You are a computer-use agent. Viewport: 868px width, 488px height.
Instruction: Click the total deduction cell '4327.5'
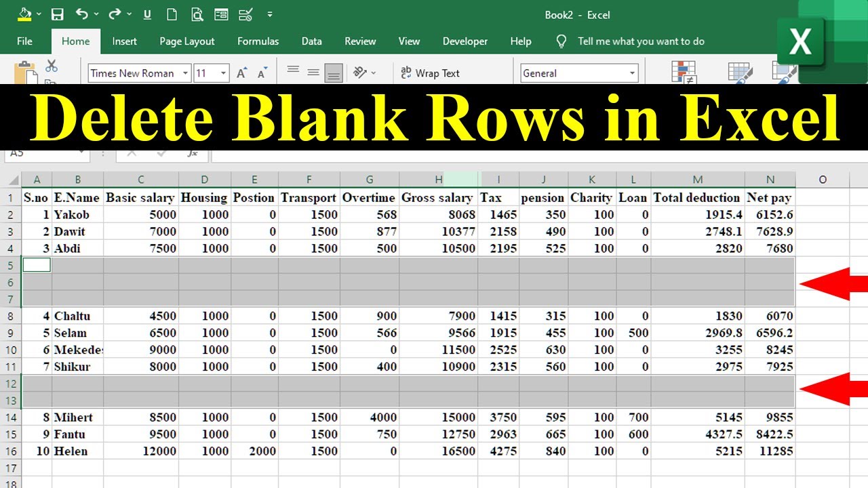click(x=698, y=434)
